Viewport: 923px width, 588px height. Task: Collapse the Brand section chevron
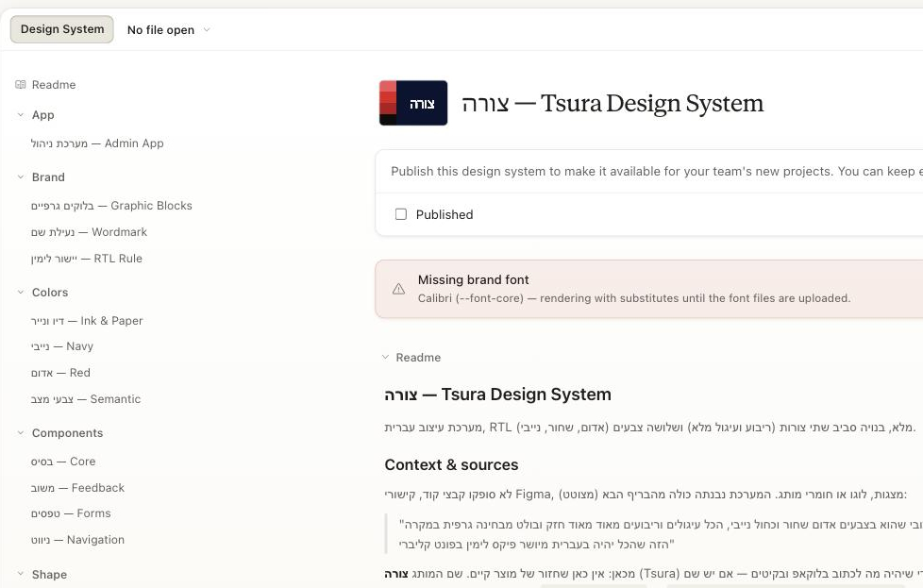[21, 177]
